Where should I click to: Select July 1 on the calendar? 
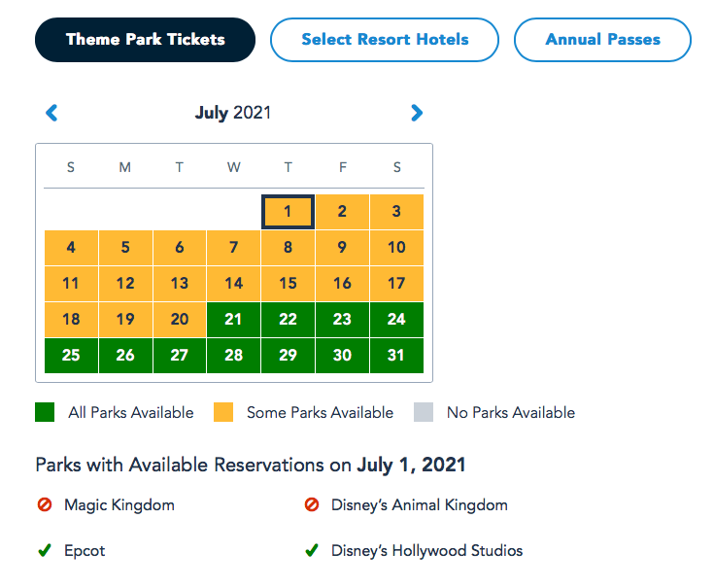pyautogui.click(x=288, y=212)
